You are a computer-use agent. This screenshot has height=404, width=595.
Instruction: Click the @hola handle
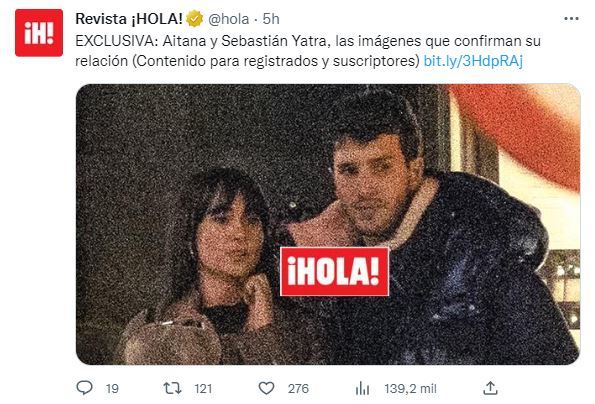coord(228,19)
